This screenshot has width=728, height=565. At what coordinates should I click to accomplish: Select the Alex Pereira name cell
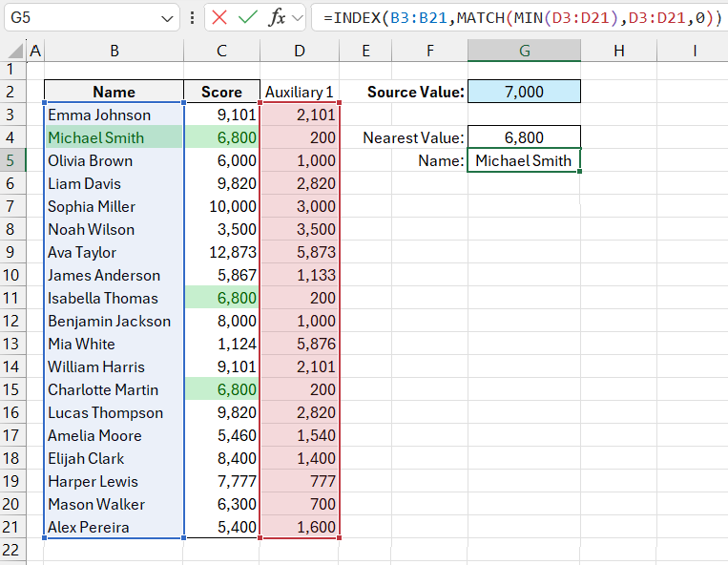(114, 527)
